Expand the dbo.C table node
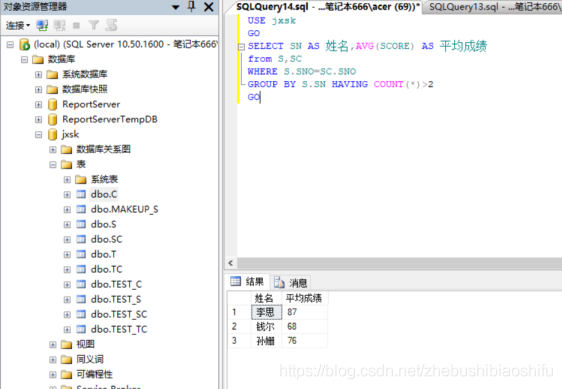The image size is (562, 389). point(67,195)
